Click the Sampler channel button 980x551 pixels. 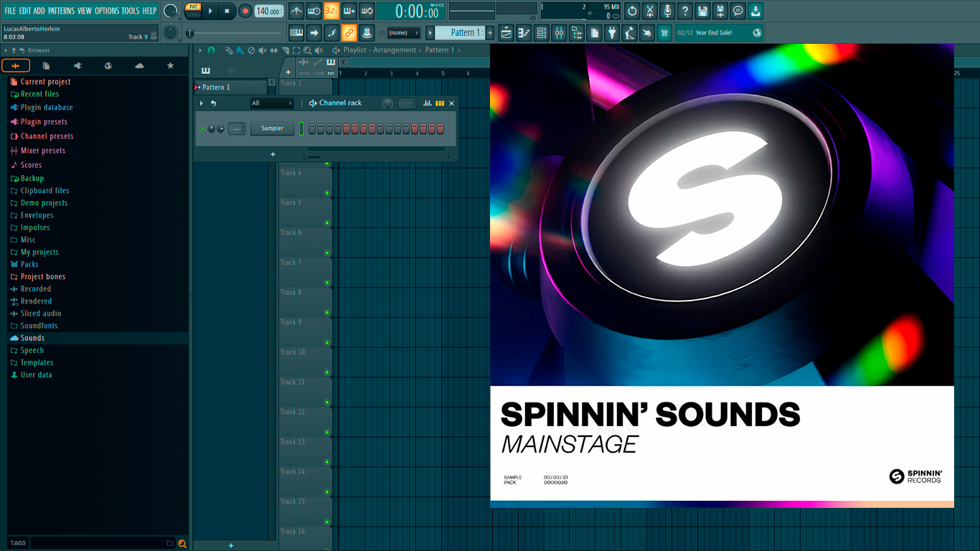click(272, 128)
